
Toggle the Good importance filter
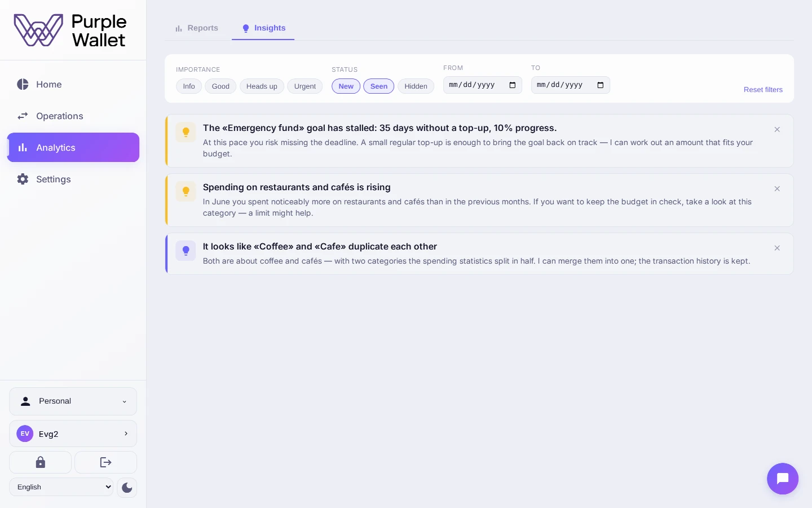click(x=220, y=86)
